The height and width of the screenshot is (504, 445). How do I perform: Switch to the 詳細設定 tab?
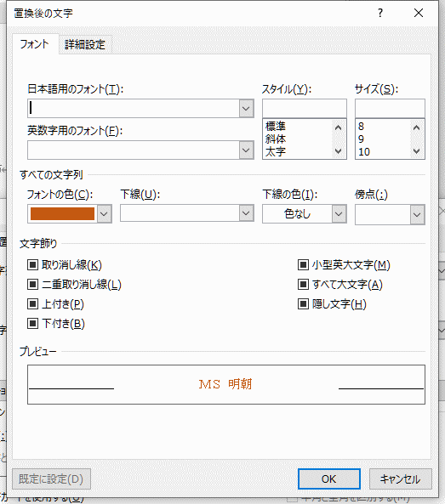(85, 44)
